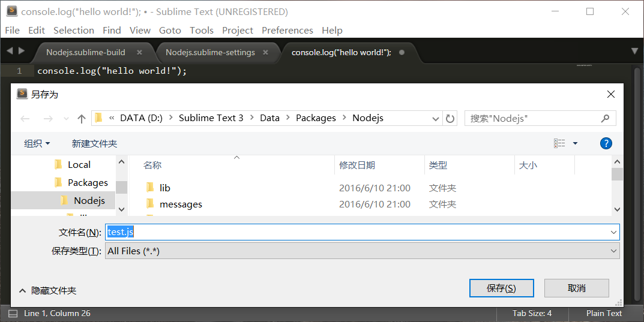Viewport: 644px width, 322px height.
Task: Click DATA (D:) in the address bar
Action: [141, 118]
